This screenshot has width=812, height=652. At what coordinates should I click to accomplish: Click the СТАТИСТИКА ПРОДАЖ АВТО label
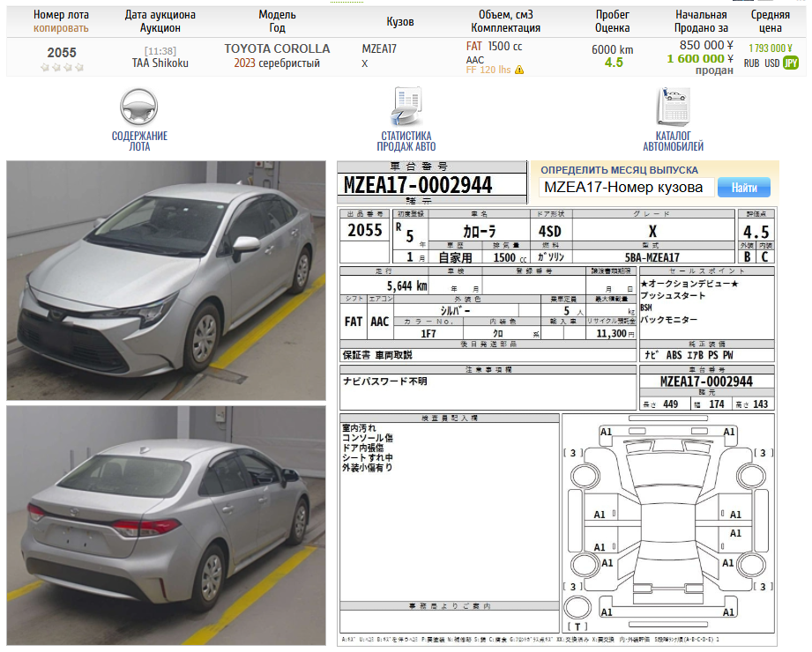(406, 141)
